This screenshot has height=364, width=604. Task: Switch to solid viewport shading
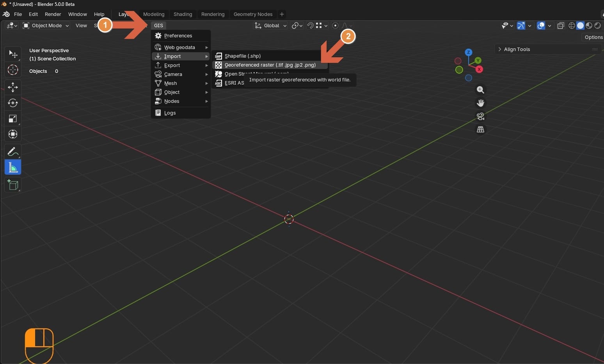click(x=581, y=25)
